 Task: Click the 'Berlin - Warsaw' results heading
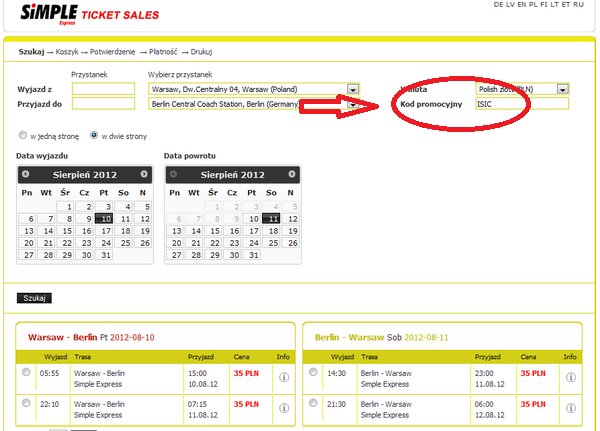(x=349, y=338)
